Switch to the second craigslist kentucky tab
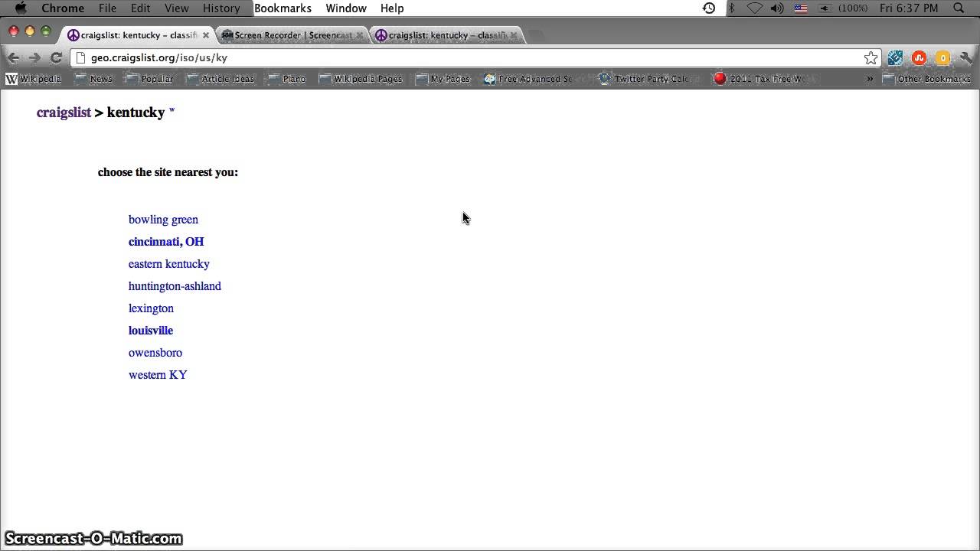The image size is (980, 551). [x=446, y=35]
